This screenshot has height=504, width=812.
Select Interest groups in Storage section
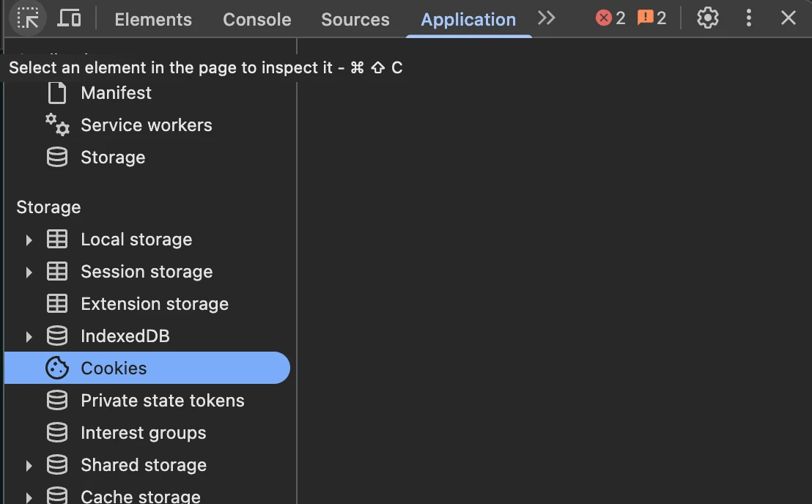point(143,433)
